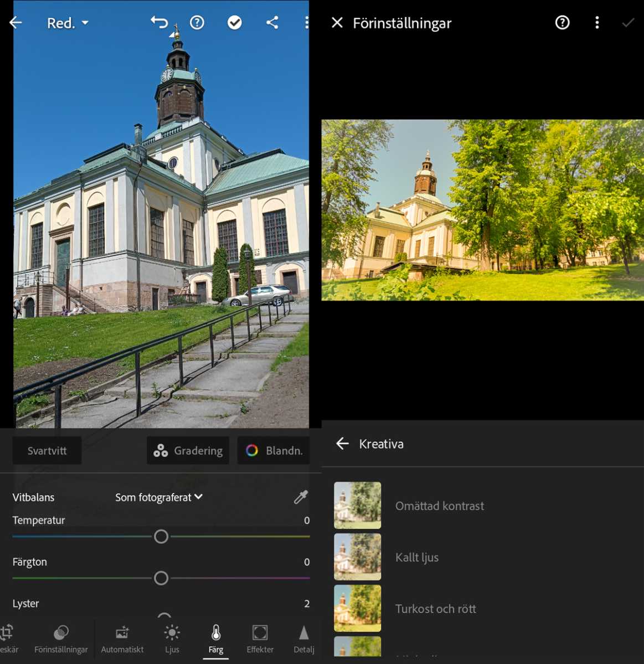644x664 pixels.
Task: Close the Förinställningar panel
Action: [x=337, y=23]
